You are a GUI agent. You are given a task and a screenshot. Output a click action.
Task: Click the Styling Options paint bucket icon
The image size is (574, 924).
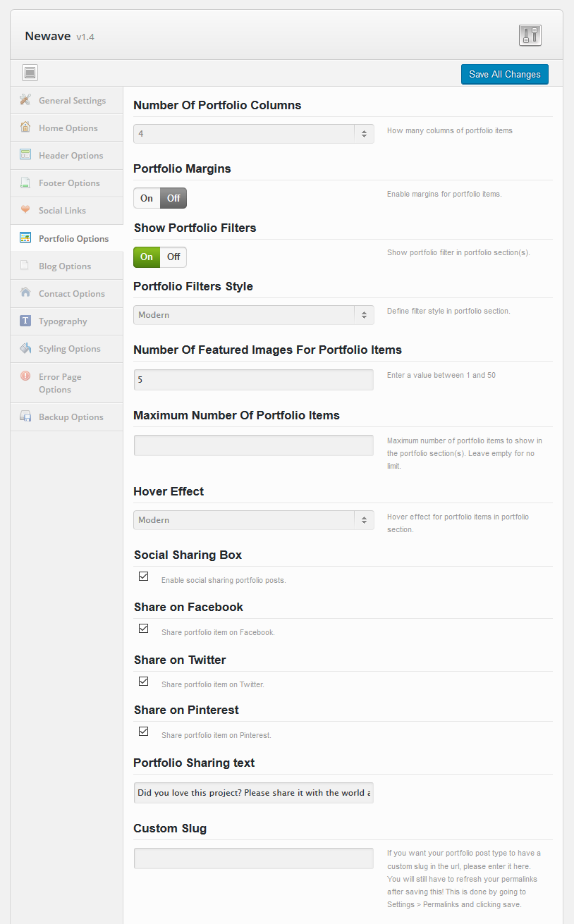pos(25,348)
